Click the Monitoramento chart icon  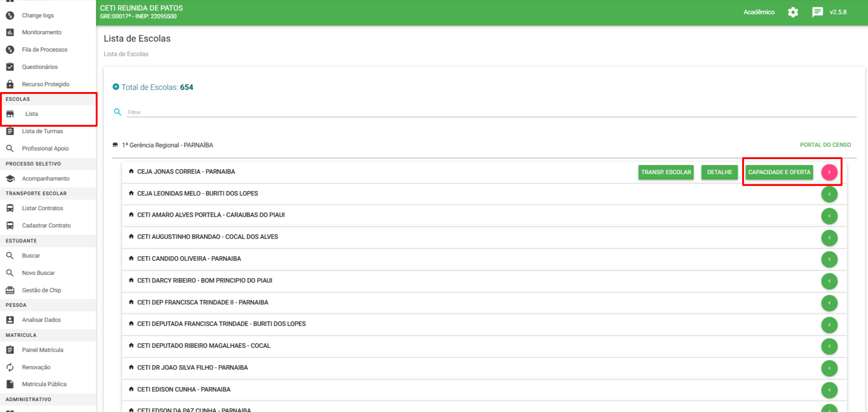point(10,32)
